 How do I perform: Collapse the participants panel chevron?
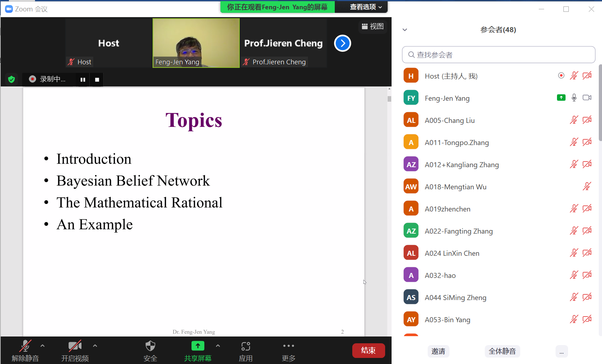click(405, 30)
